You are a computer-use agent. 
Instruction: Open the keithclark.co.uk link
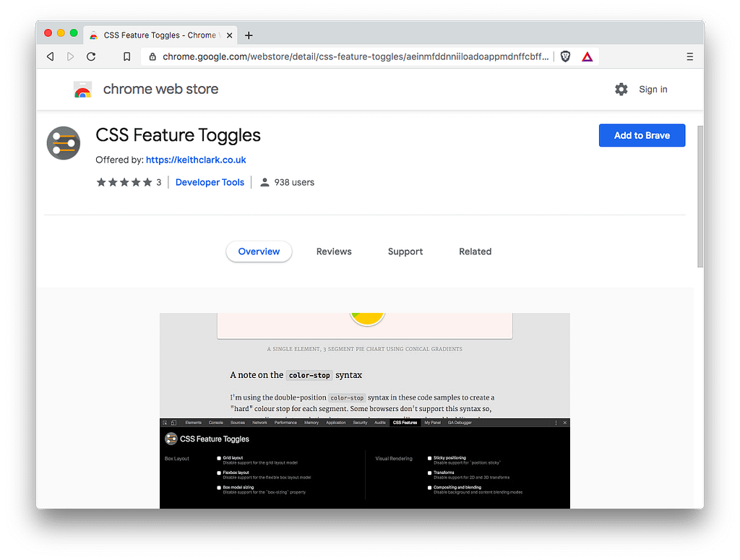[195, 160]
